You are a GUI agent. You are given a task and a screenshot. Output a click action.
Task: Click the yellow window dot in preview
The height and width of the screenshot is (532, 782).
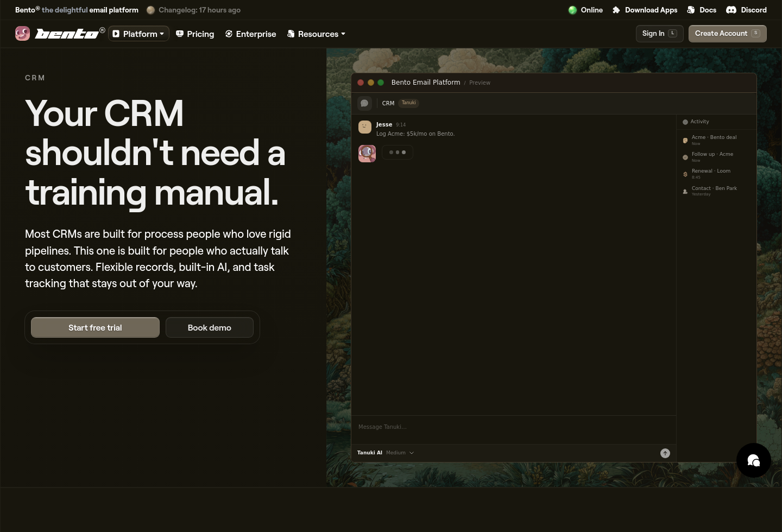tap(371, 83)
